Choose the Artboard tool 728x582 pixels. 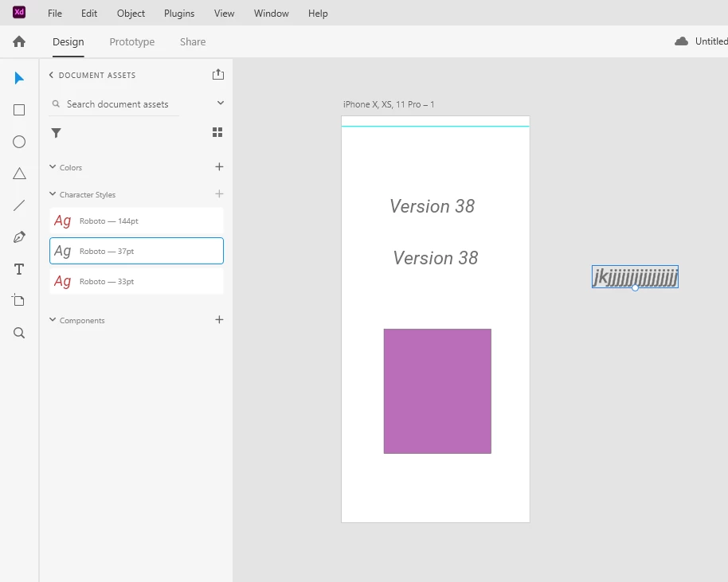[18, 300]
